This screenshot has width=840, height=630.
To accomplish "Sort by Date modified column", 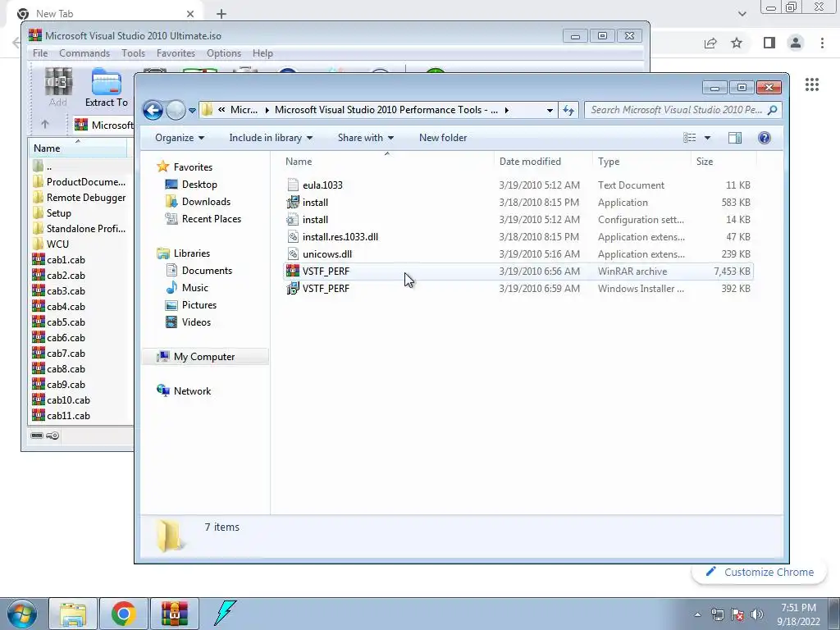I will 543,162.
